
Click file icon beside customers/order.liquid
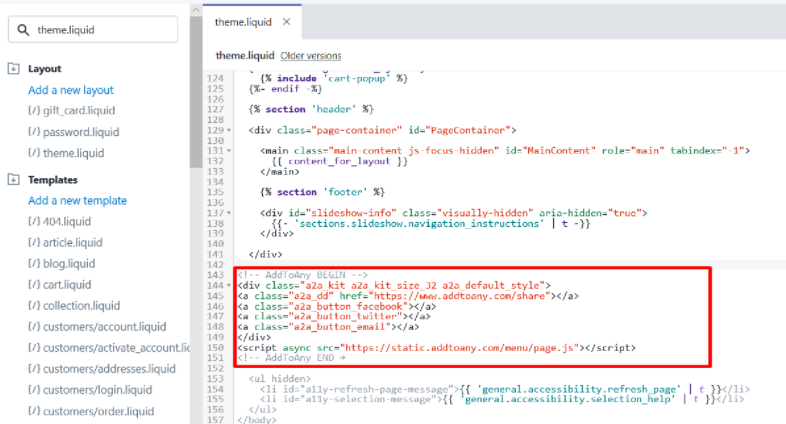click(34, 411)
